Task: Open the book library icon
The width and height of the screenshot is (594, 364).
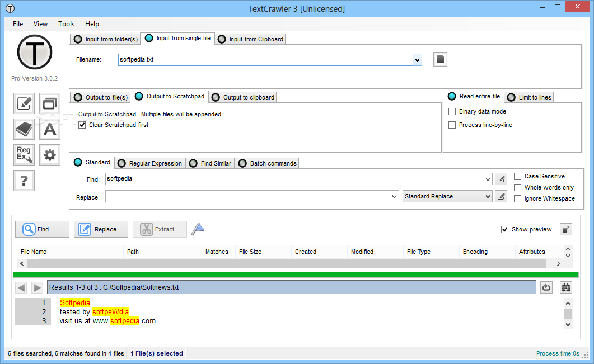Action: point(24,129)
